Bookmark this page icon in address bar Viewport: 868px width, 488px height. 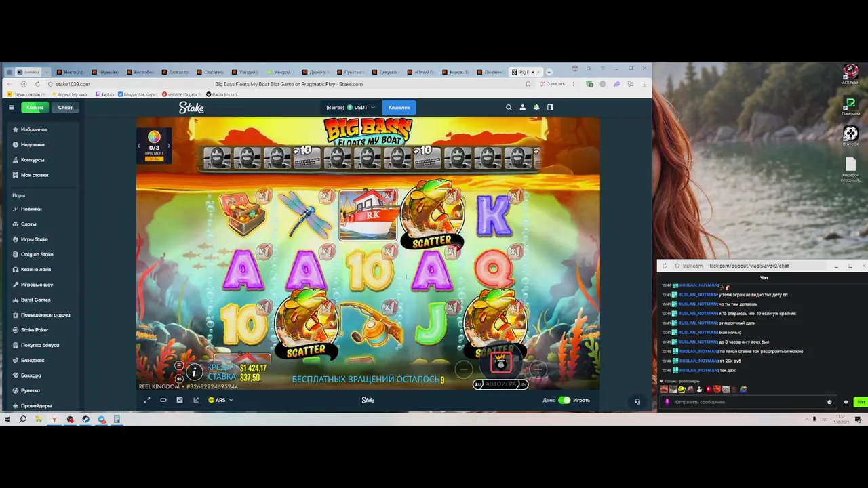click(528, 84)
